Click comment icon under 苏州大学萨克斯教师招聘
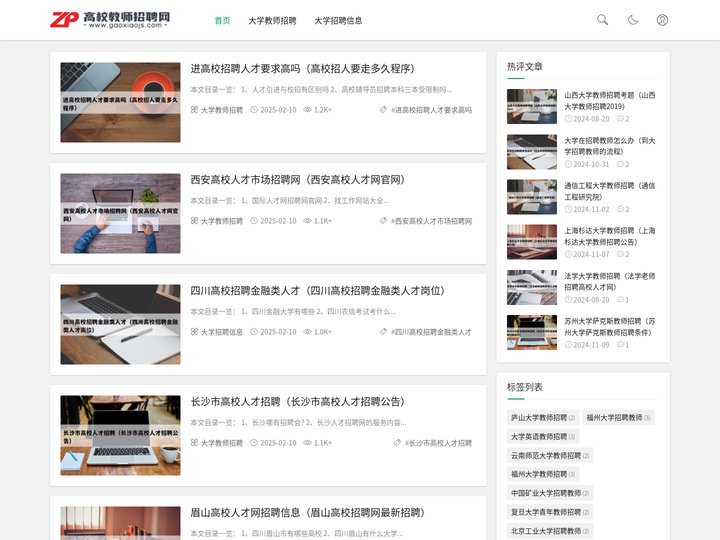The image size is (720, 540). point(620,345)
